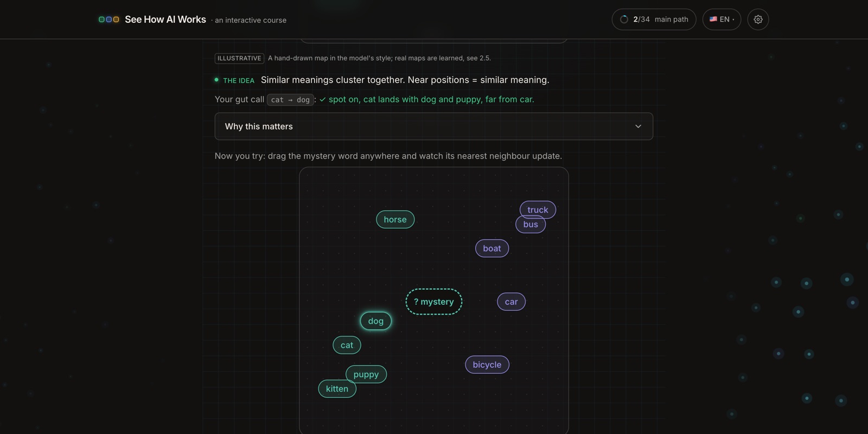This screenshot has width=868, height=434.
Task: Click the US flag icon
Action: (713, 20)
